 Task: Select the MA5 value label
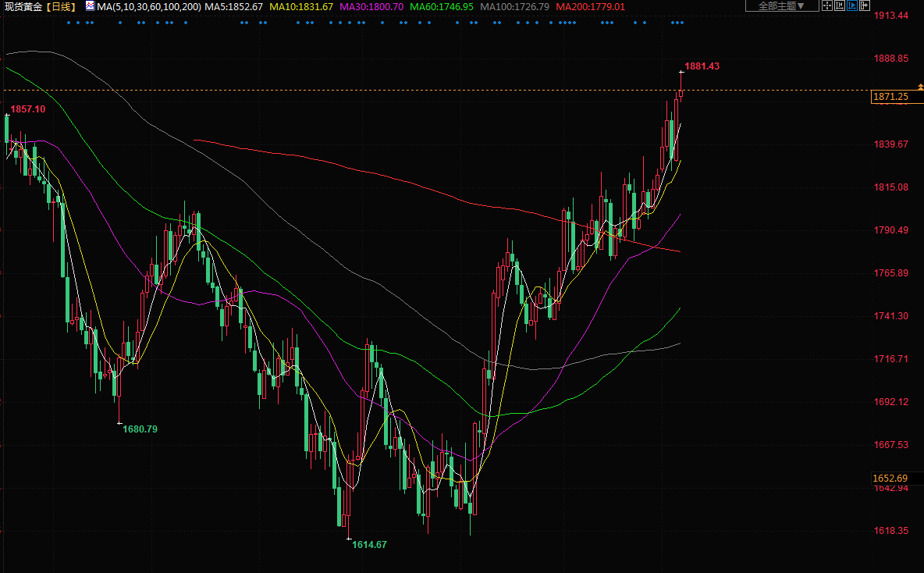234,6
